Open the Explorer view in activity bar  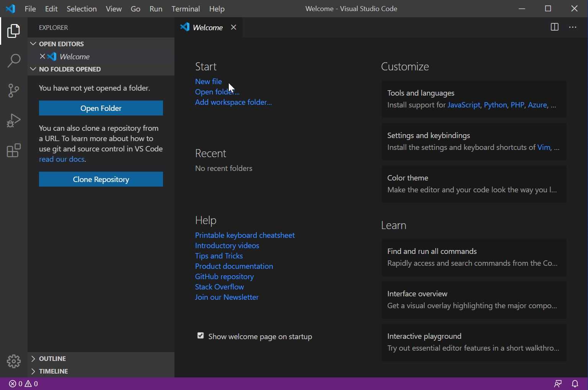(13, 31)
